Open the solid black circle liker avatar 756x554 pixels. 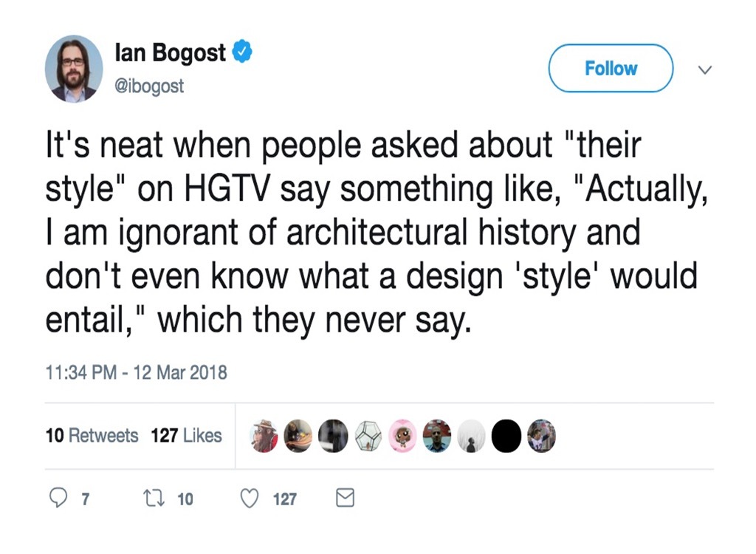point(507,436)
